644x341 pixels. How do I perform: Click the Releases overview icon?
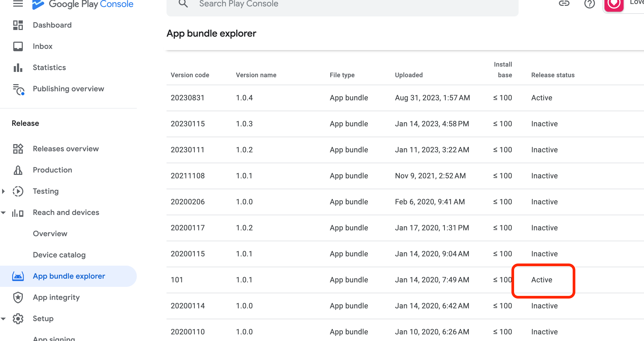coord(18,149)
